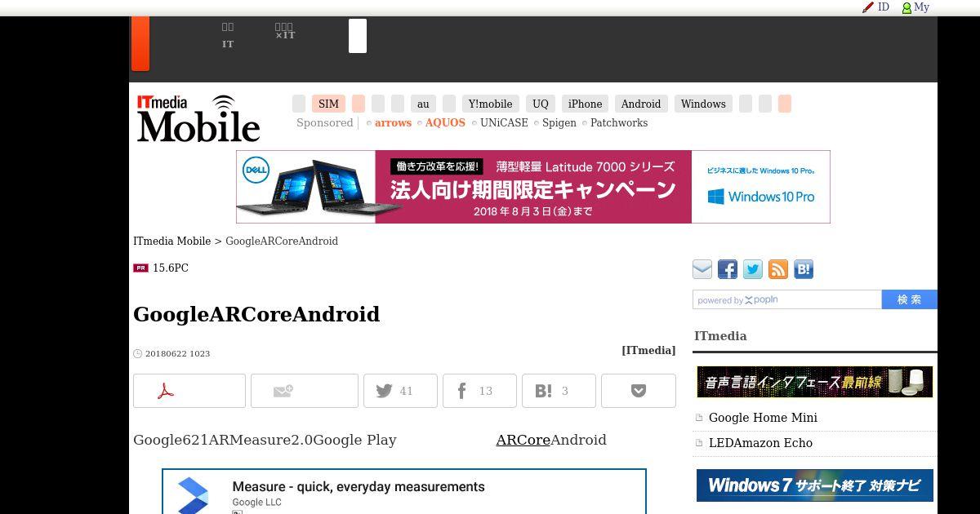Click the PDF export icon button
The height and width of the screenshot is (514, 980).
[189, 391]
